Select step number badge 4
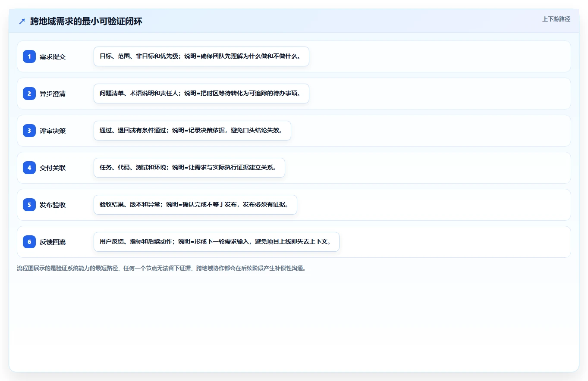 tap(29, 168)
